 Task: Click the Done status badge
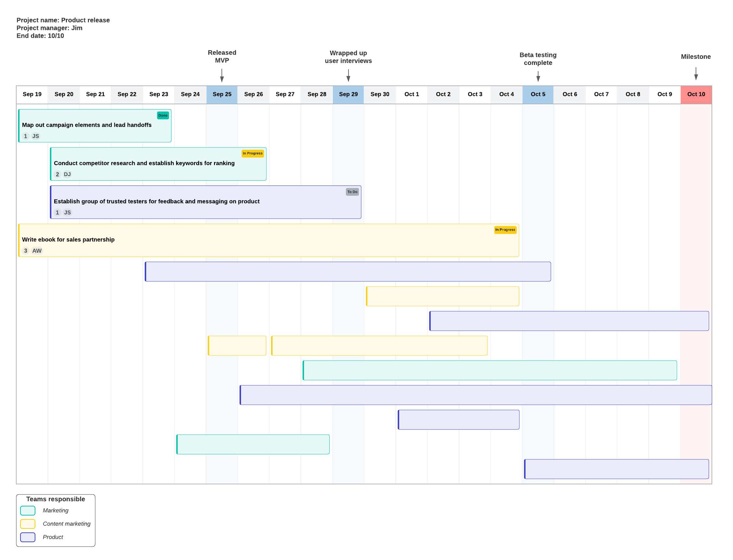[x=163, y=115]
